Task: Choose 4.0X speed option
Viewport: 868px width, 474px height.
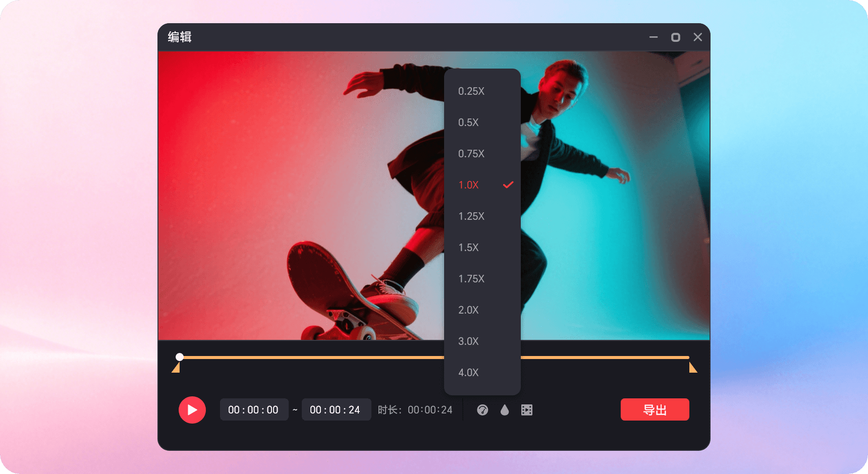Action: (x=469, y=373)
